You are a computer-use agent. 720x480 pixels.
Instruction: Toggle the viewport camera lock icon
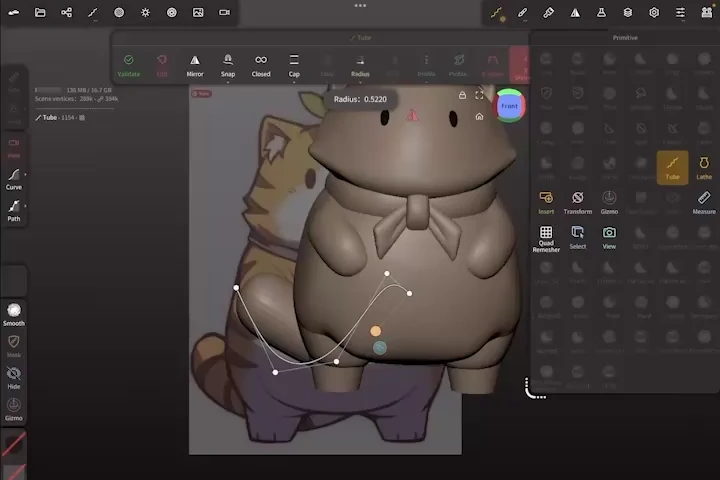(x=462, y=95)
